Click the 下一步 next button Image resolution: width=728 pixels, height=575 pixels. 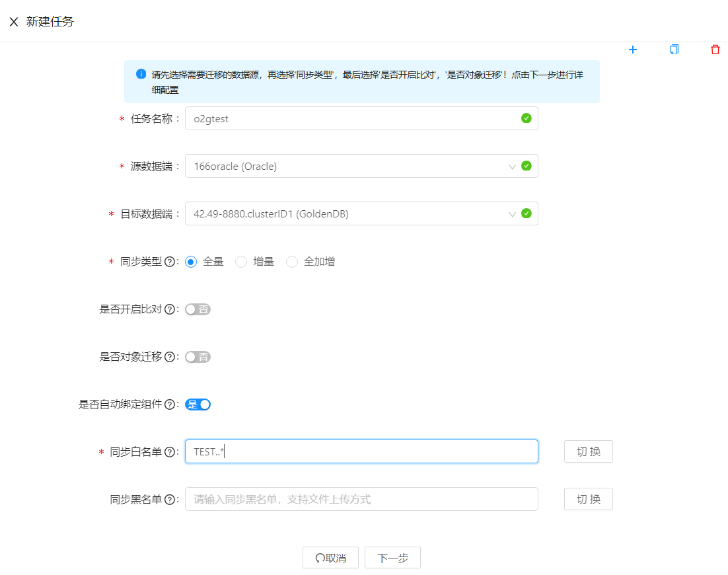393,557
